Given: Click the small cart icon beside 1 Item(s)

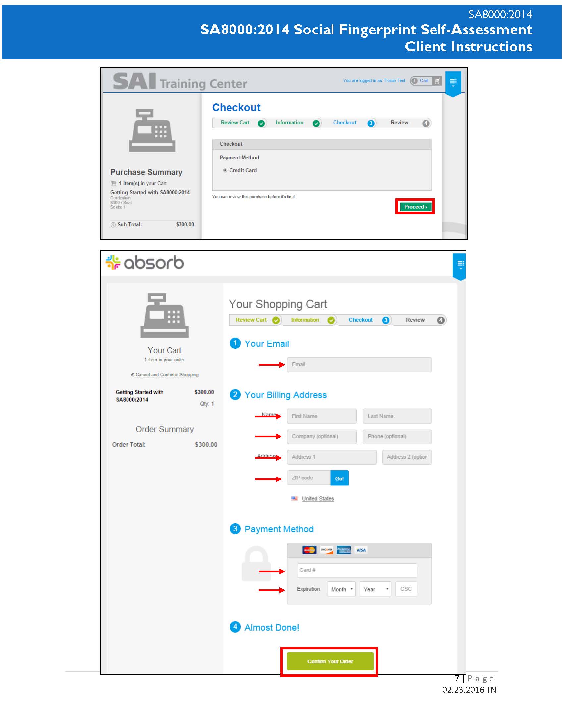Looking at the screenshot, I should coord(113,183).
